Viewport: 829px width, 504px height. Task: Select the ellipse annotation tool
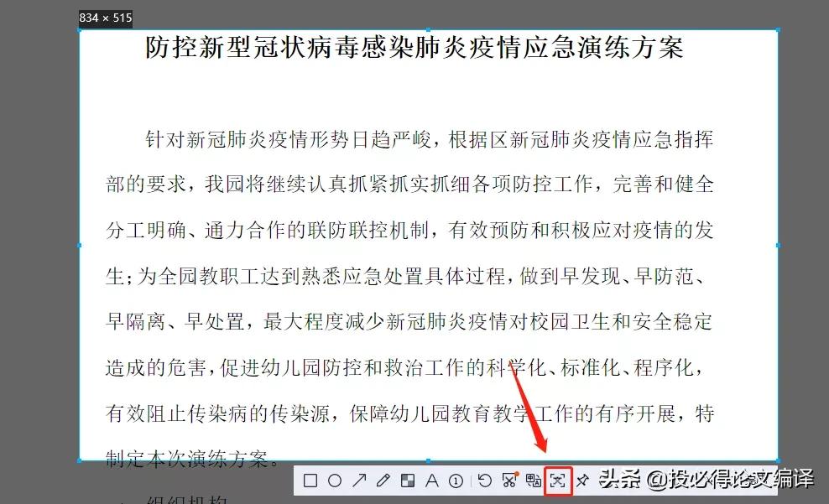click(333, 482)
